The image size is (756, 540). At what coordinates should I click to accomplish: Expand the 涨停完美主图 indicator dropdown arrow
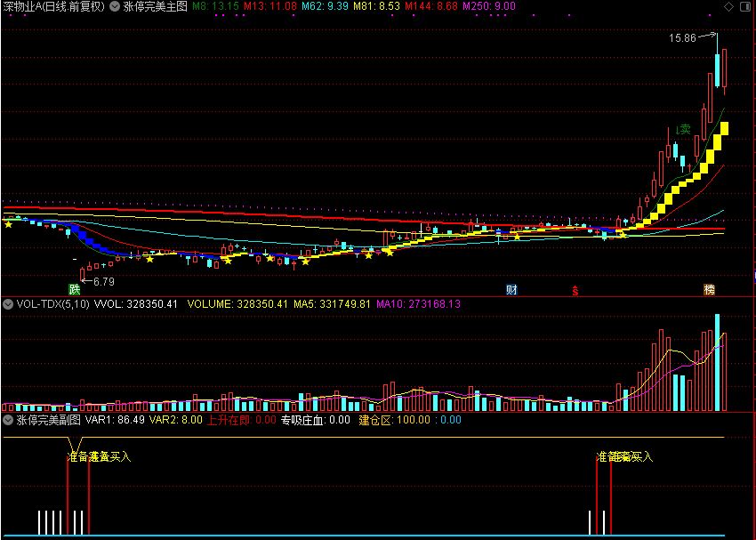tap(115, 6)
